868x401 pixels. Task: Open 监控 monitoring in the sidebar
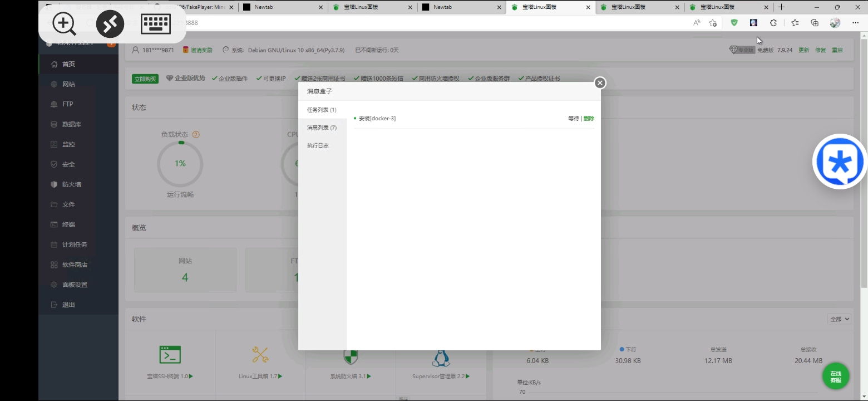pyautogui.click(x=78, y=144)
